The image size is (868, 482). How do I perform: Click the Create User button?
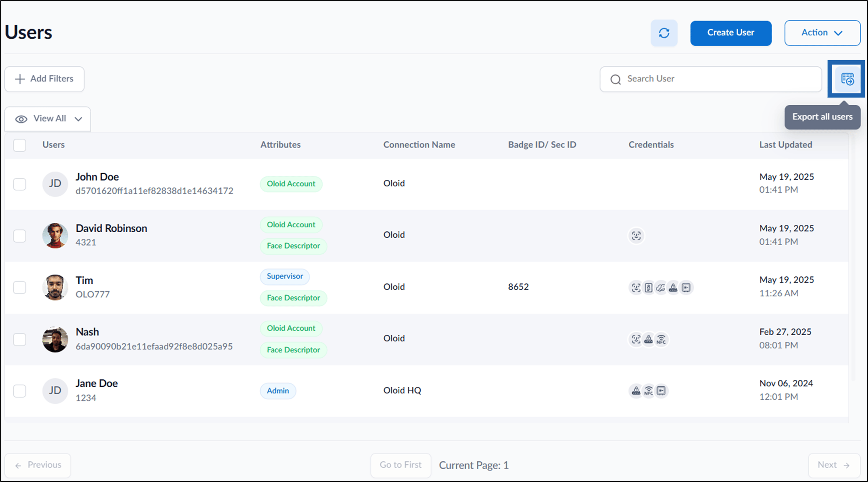pos(731,33)
